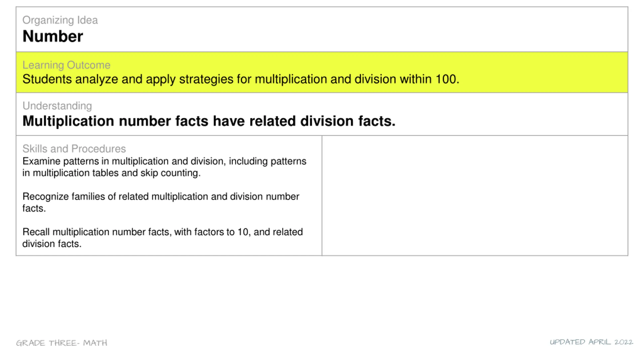
Task: Select the Number heading text
Action: 53,36
